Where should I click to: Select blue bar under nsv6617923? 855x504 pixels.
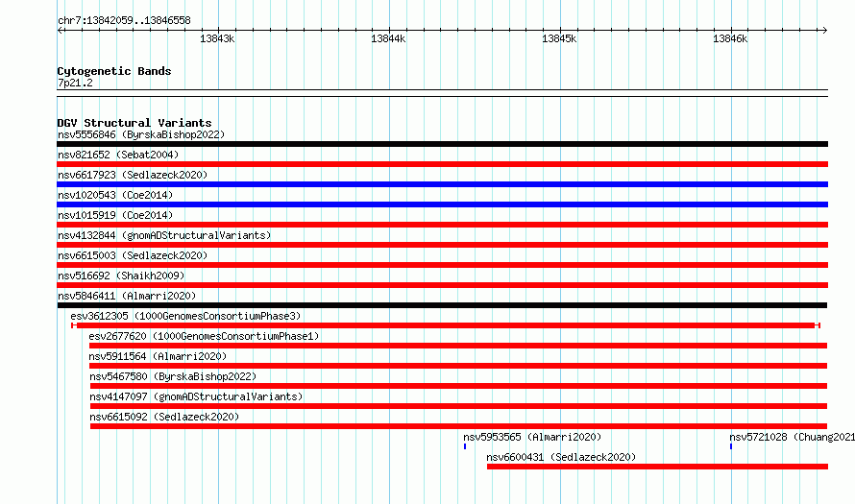click(x=442, y=184)
